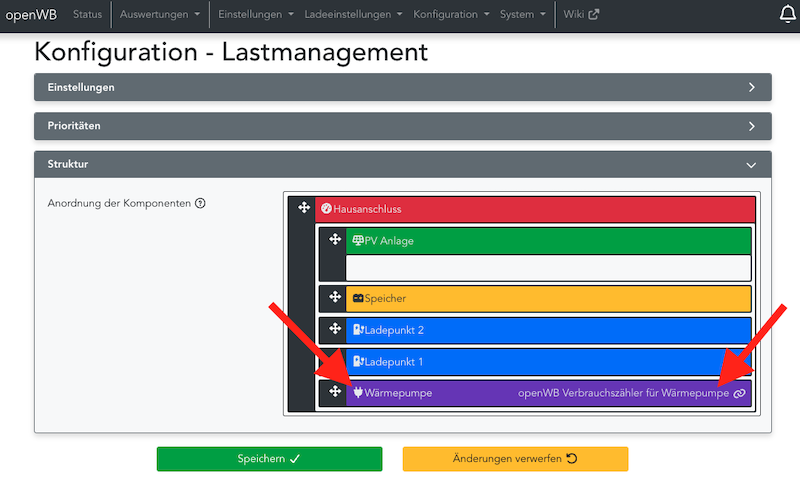Click the link icon on the Wärmepumpe row
Screen dimensions: 800x479
pyautogui.click(x=739, y=393)
